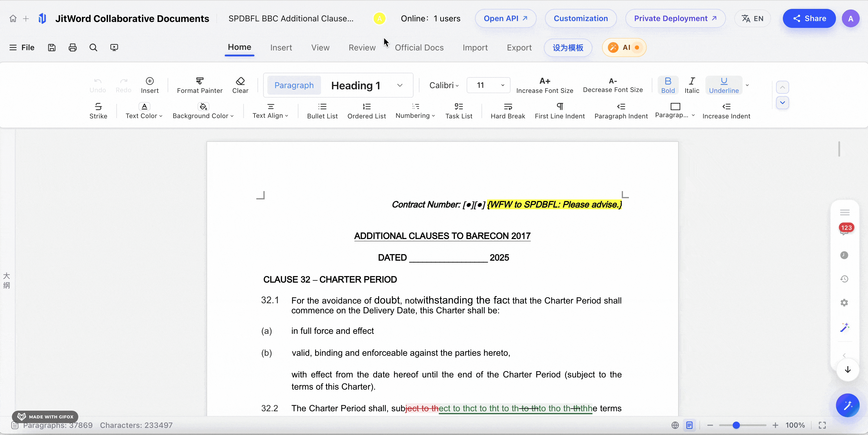The height and width of the screenshot is (435, 868).
Task: Decrease the font size with A-
Action: pos(613,85)
